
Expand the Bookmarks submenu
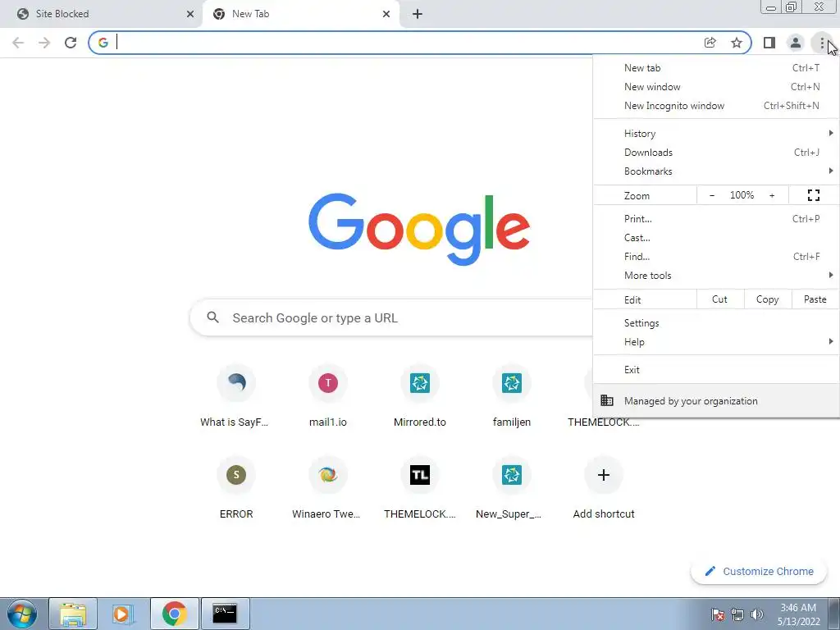(716, 171)
